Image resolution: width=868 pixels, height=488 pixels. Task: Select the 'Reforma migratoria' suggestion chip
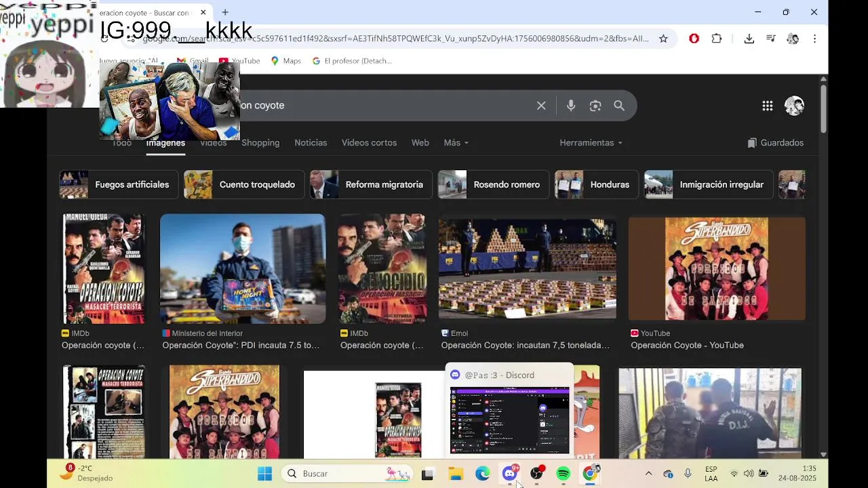pyautogui.click(x=371, y=184)
